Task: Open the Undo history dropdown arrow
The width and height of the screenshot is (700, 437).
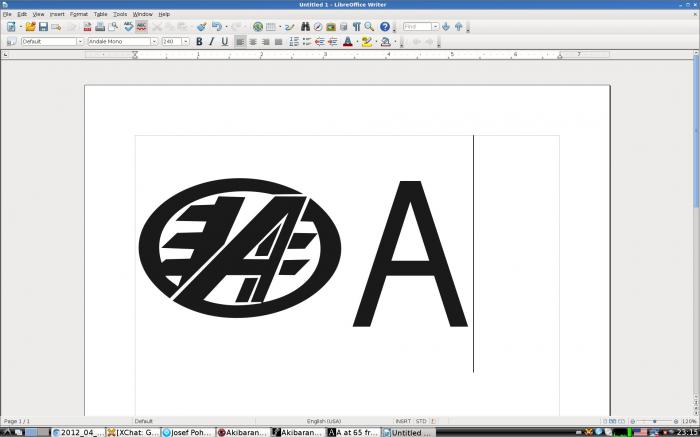Action: tap(226, 27)
